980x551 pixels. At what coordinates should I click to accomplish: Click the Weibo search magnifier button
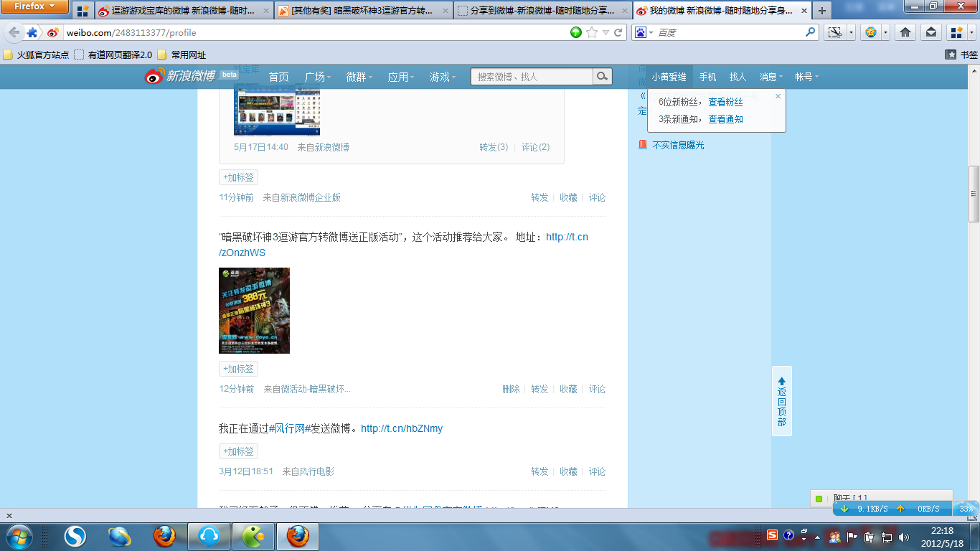(603, 76)
